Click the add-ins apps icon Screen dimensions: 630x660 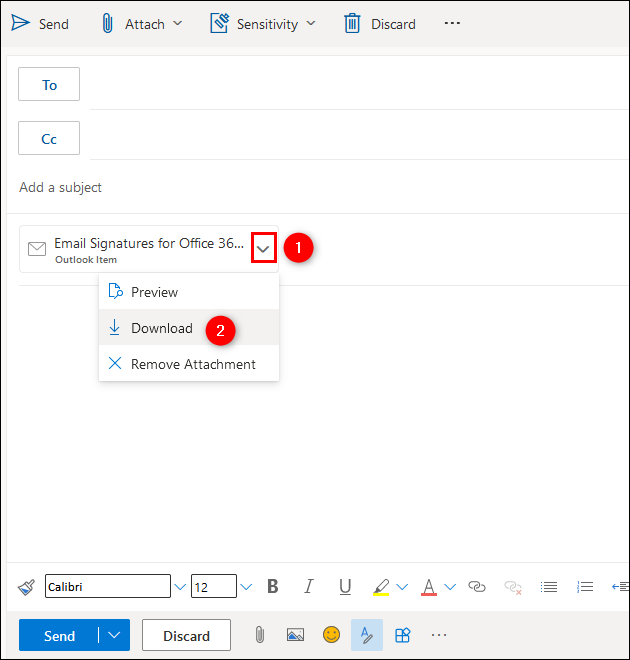click(403, 635)
